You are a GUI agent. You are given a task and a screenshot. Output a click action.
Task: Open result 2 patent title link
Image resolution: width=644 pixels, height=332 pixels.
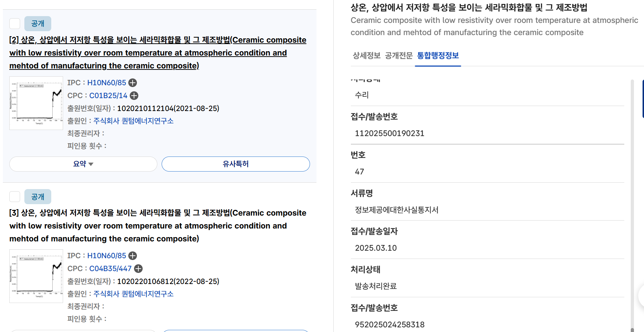pos(158,53)
